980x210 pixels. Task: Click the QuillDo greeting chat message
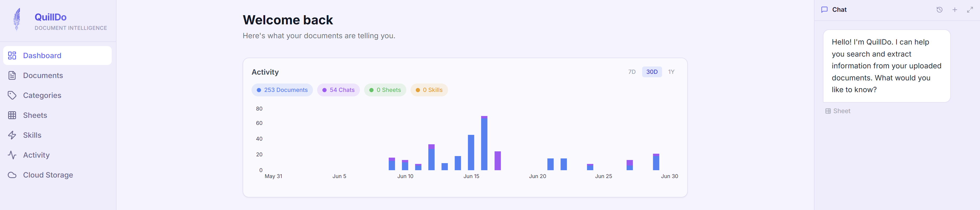point(886,66)
